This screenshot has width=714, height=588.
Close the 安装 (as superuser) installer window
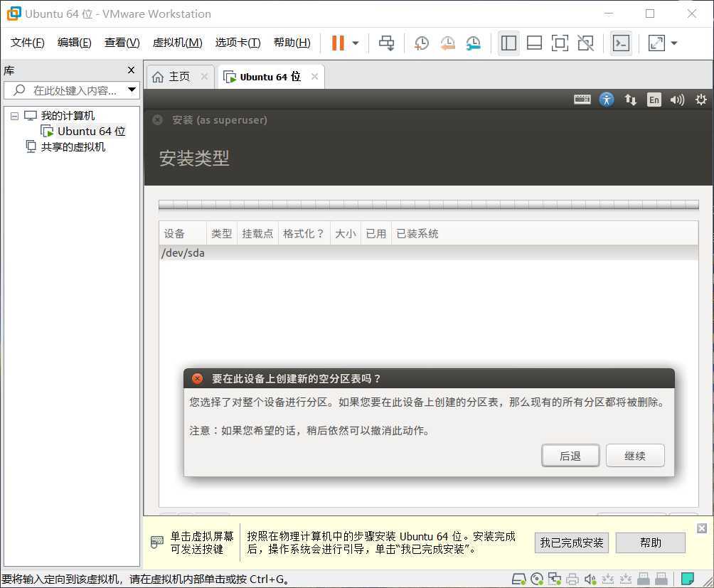pos(158,119)
